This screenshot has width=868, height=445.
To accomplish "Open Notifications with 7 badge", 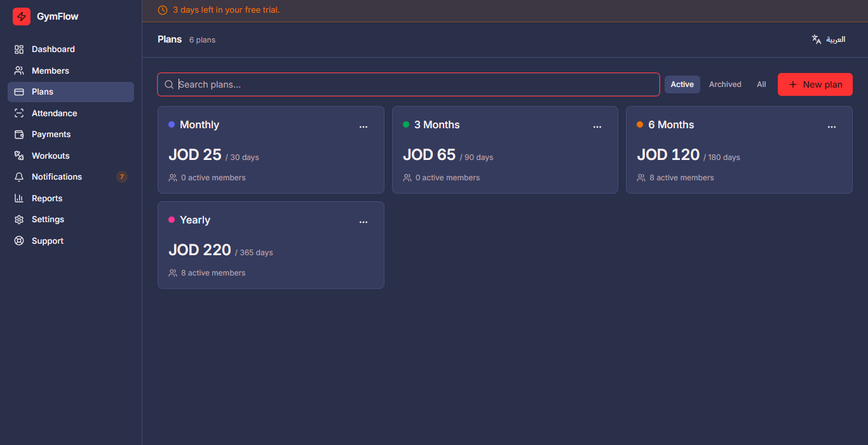I will (x=71, y=177).
